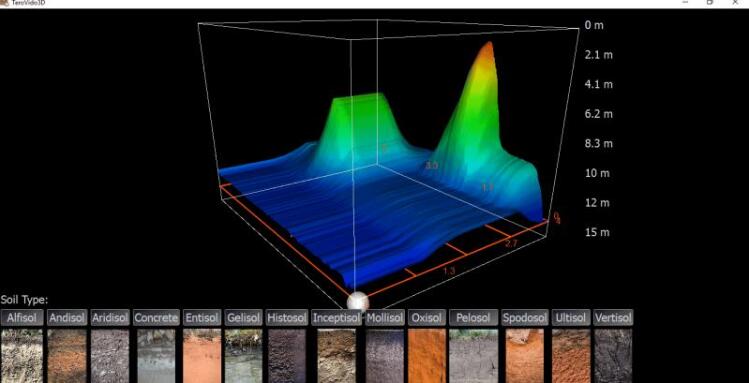Choose the Andisol soil type button
The height and width of the screenshot is (383, 749).
click(x=67, y=318)
